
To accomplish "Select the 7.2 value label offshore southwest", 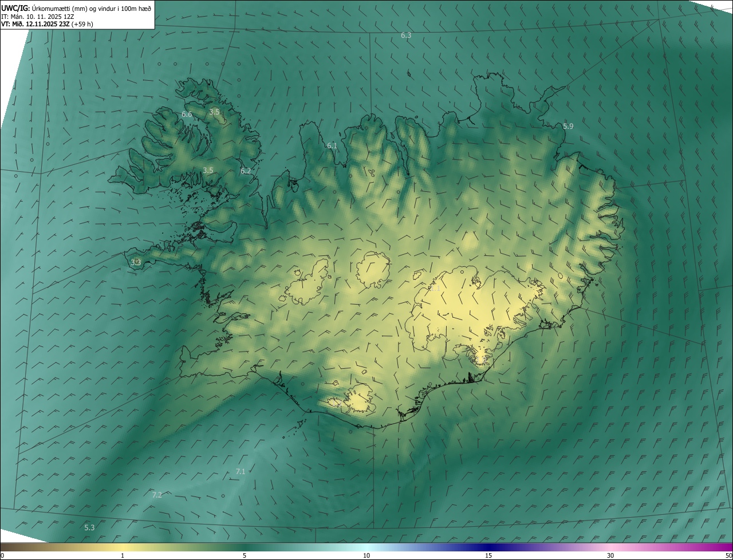I will pos(157,495).
